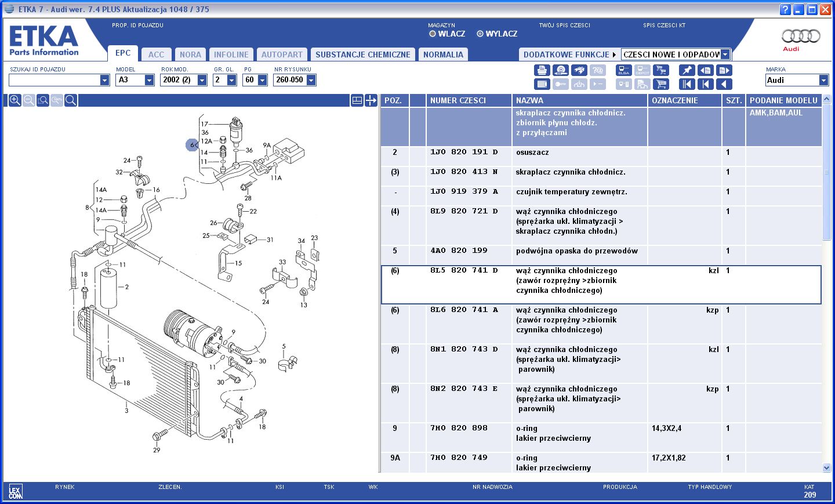835x504 pixels.
Task: Select the zoom-to-area magnifier tool
Action: (x=43, y=100)
